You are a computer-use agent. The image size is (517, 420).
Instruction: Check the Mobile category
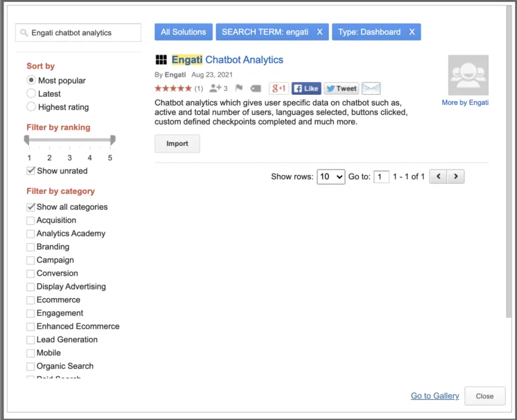click(x=30, y=353)
